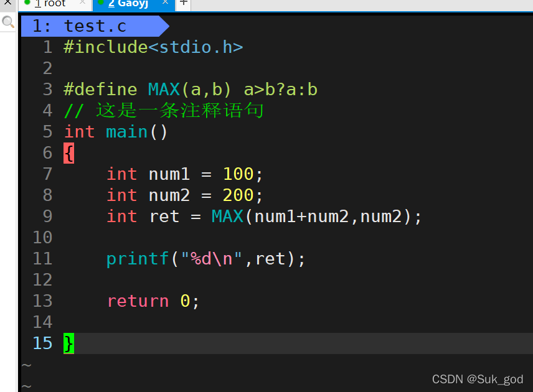The width and height of the screenshot is (533, 392).
Task: Click the printf statement on line 11
Action: [205, 259]
